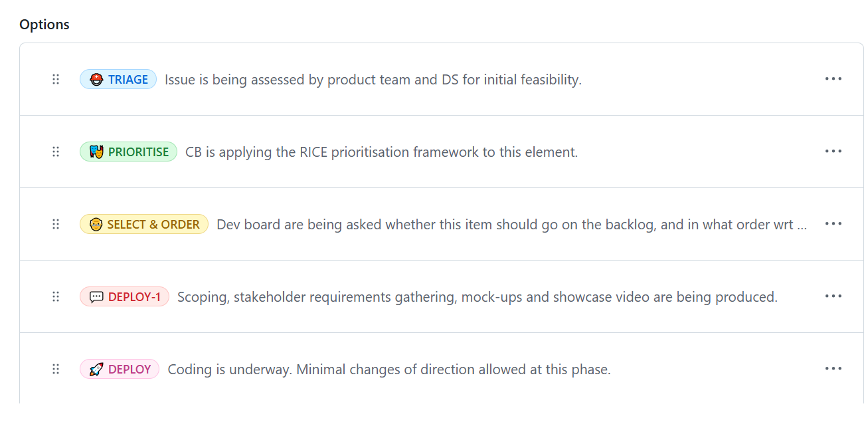
Task: Click the TRIAGE description about initial feasibility
Action: (x=373, y=80)
